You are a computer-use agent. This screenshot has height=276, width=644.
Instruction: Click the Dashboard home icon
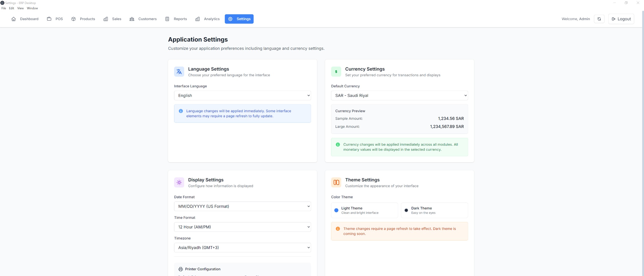tap(14, 19)
